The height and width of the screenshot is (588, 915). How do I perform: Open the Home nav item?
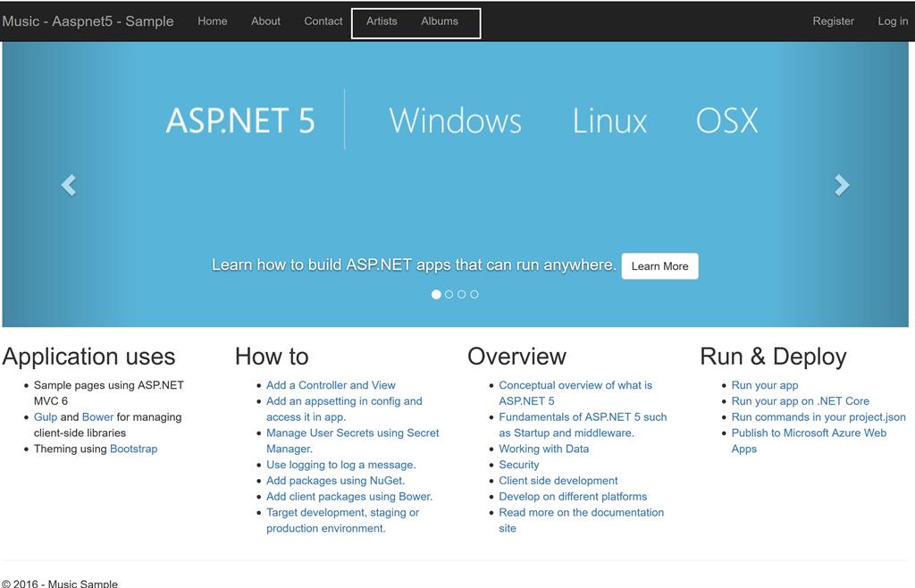[x=213, y=21]
